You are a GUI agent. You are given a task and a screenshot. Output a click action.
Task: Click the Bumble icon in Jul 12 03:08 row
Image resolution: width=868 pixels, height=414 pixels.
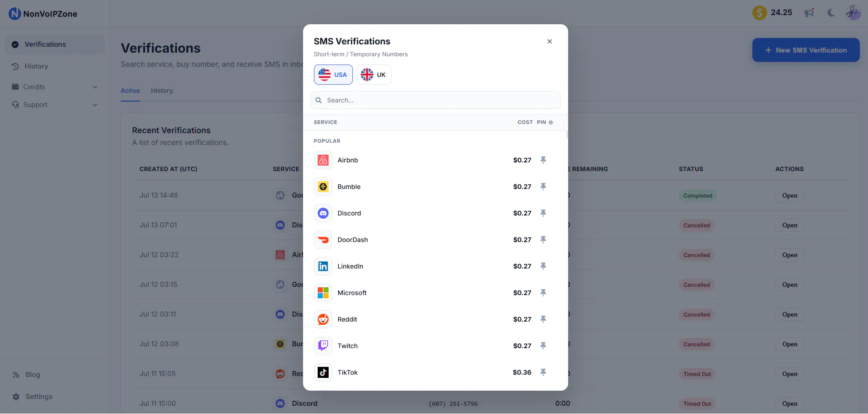coord(280,344)
